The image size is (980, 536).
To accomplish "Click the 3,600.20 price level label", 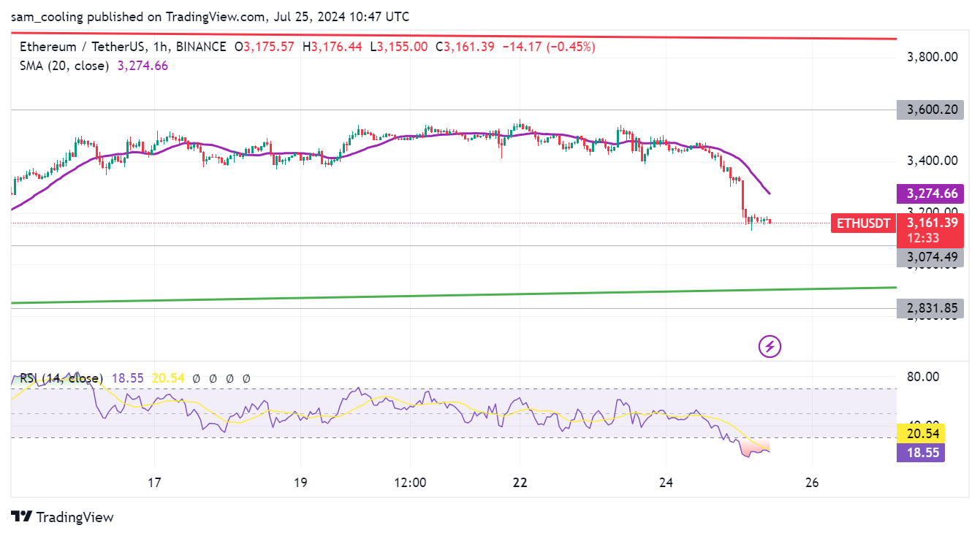I will (931, 110).
